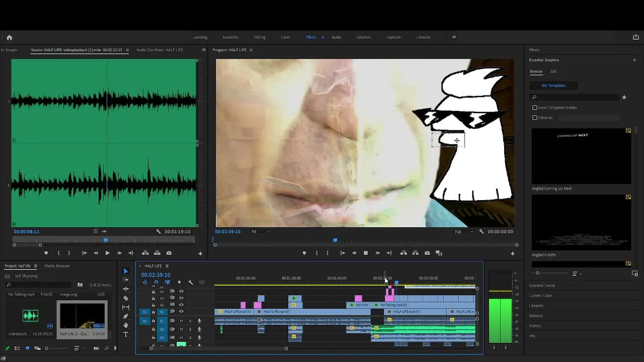The width and height of the screenshot is (644, 362).
Task: Switch to the Hand tool
Action: click(x=126, y=325)
